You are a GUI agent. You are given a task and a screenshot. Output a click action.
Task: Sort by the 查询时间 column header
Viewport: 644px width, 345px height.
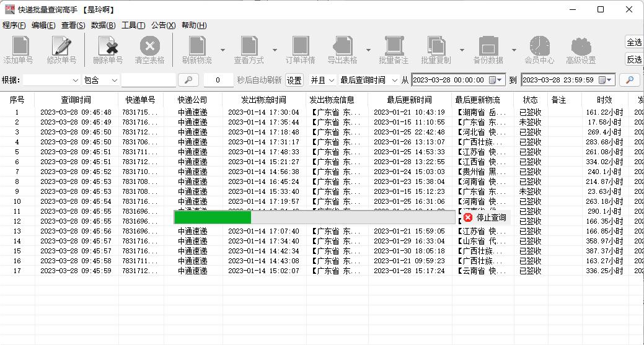tap(76, 100)
